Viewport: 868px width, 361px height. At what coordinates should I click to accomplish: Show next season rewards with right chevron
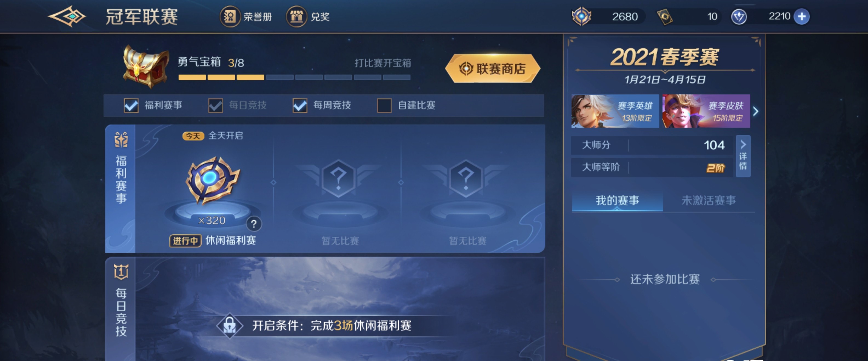756,111
